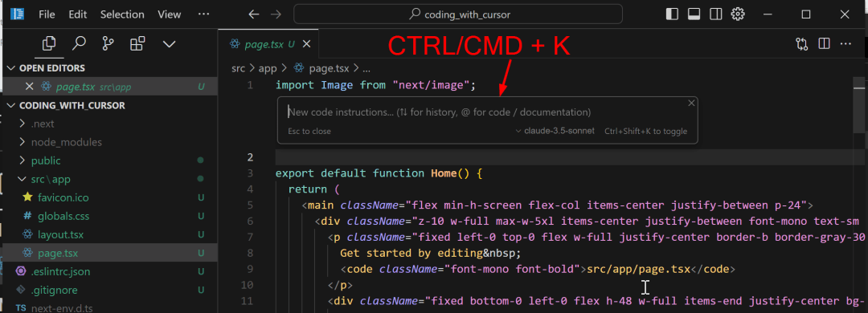Open the File menu
868x313 pixels.
pyautogui.click(x=47, y=14)
